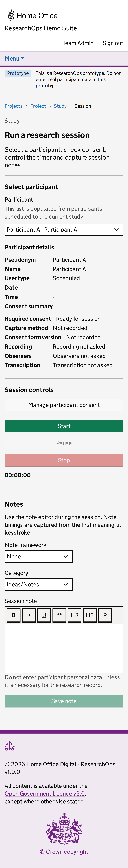Apply underline formatting icon
The width and height of the screenshot is (128, 868).
(44, 615)
